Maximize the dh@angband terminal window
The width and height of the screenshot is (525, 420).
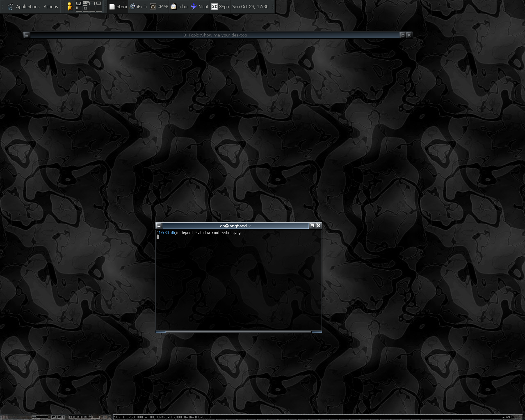coord(312,226)
